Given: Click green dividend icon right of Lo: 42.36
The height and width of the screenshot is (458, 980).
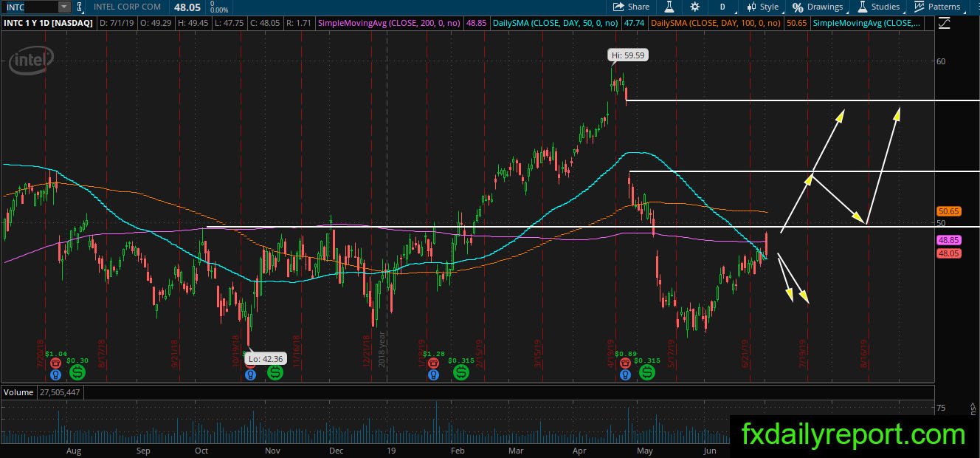Looking at the screenshot, I should click(275, 373).
